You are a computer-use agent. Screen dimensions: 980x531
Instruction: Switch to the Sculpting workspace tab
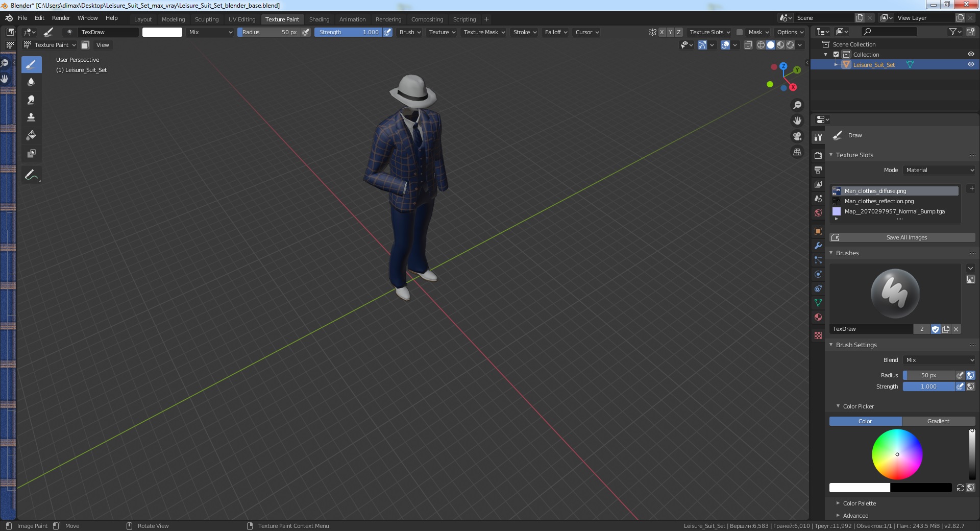coord(206,19)
